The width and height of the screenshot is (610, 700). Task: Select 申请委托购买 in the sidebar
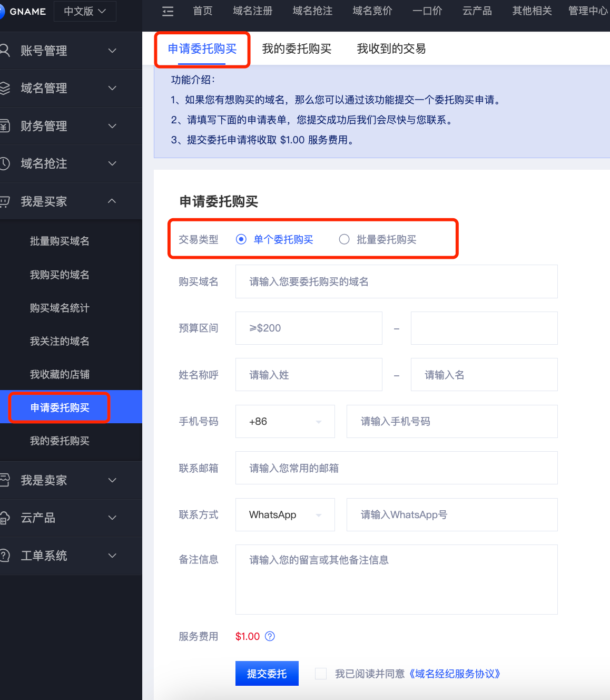pyautogui.click(x=71, y=407)
